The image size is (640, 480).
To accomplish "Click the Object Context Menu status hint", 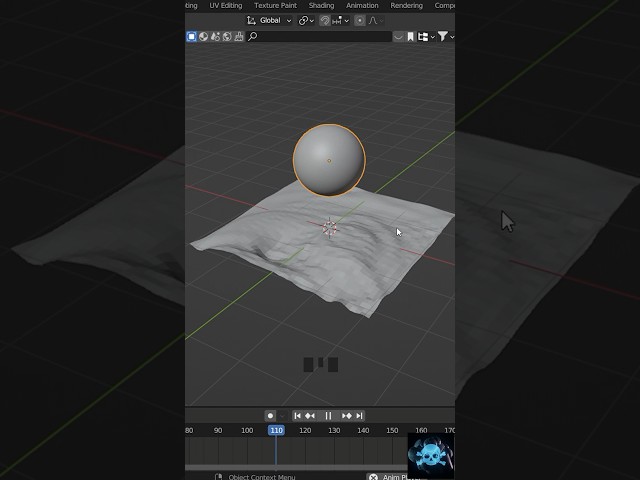I will pos(262,477).
